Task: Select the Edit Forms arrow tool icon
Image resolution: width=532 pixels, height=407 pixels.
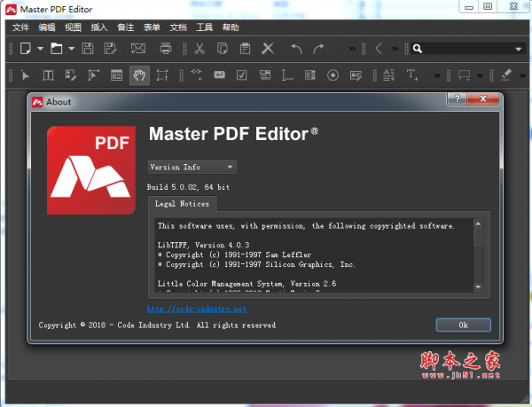Action: coord(94,75)
